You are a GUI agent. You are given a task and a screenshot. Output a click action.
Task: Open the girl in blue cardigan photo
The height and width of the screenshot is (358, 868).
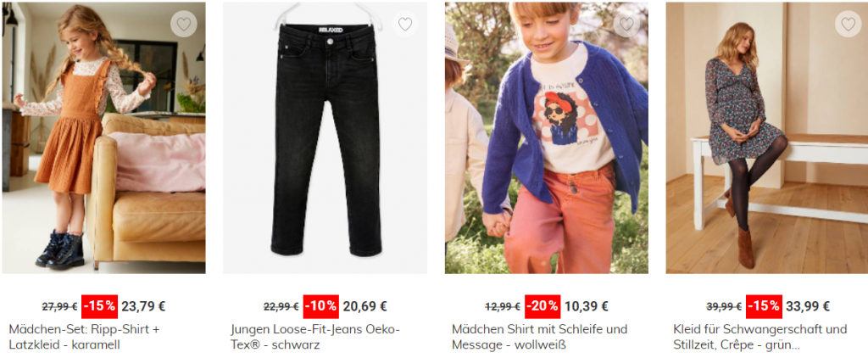(x=547, y=138)
